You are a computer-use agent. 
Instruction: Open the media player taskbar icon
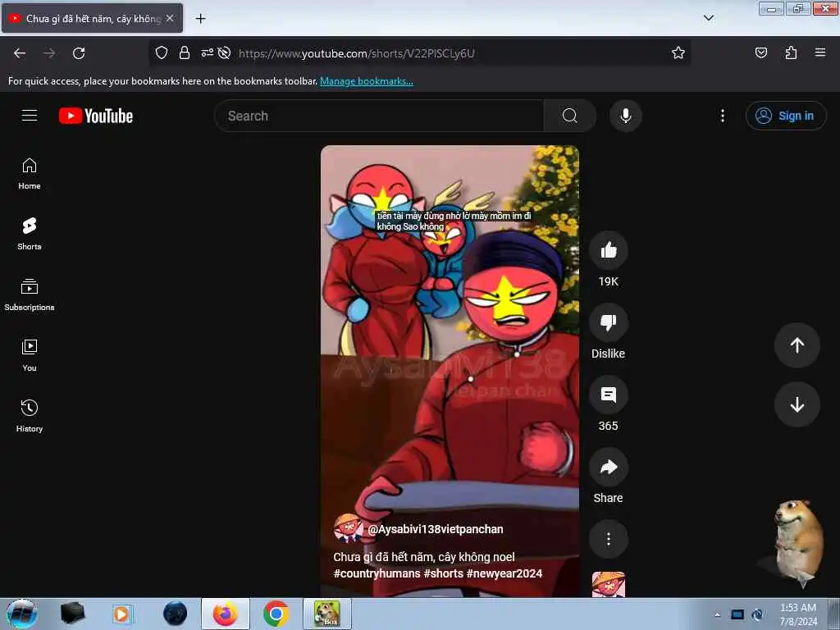[x=121, y=614]
